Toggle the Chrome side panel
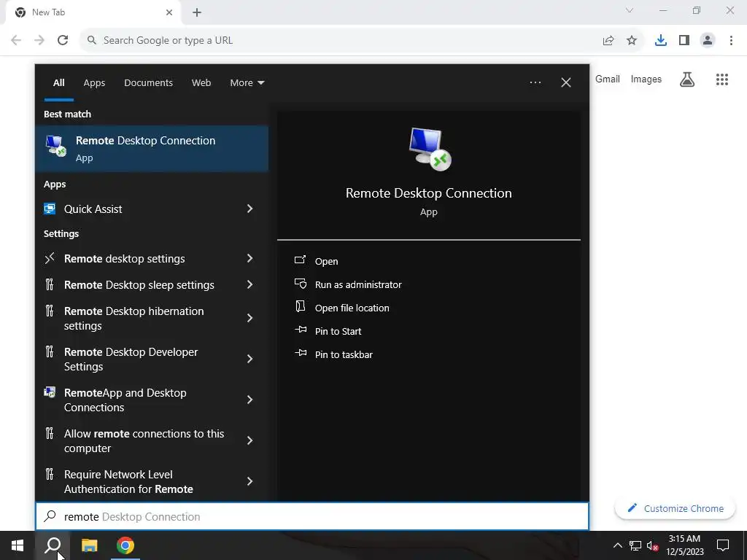Image resolution: width=747 pixels, height=560 pixels. [x=684, y=41]
